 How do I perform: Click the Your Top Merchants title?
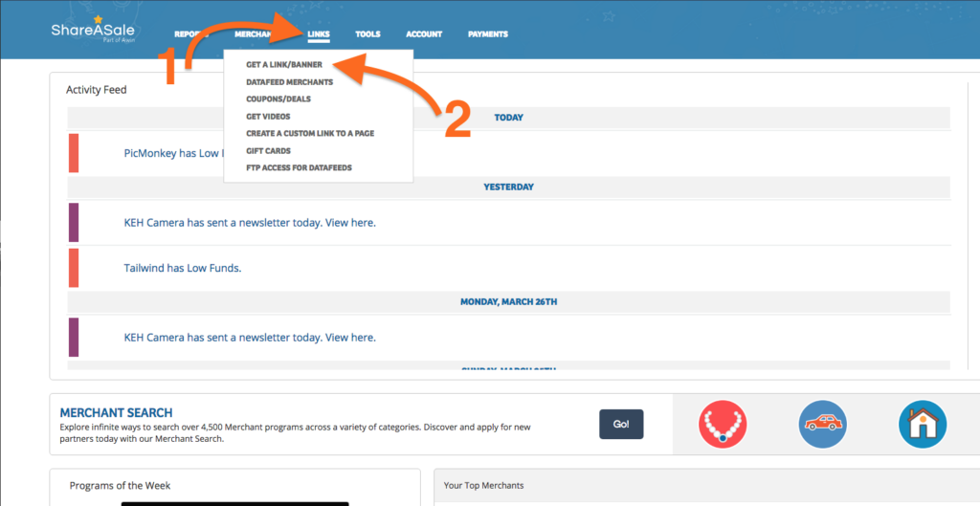483,485
